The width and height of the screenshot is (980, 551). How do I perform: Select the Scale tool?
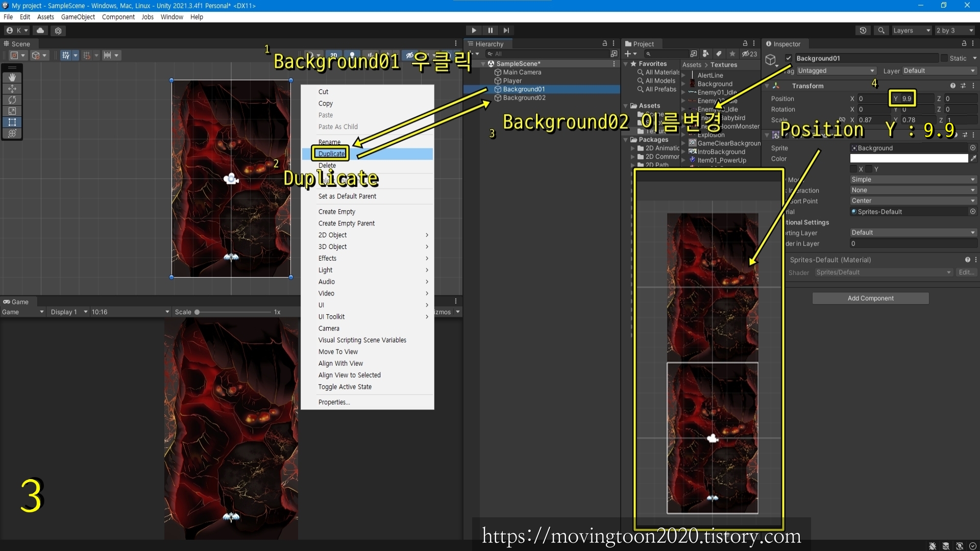tap(12, 111)
